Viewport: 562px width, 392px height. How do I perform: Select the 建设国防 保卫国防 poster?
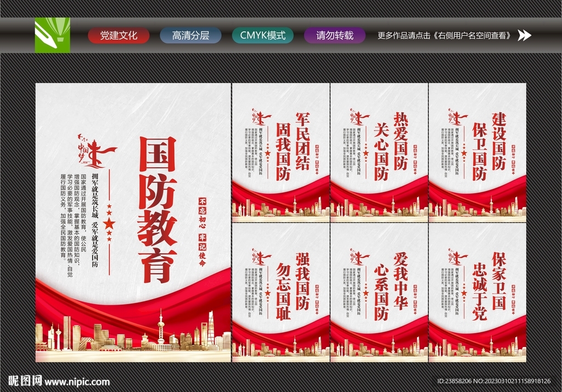coord(477,153)
